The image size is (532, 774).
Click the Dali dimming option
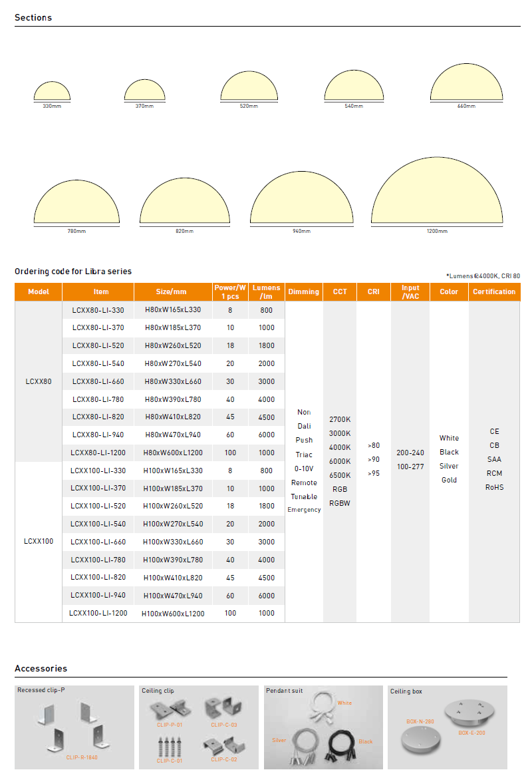point(304,426)
